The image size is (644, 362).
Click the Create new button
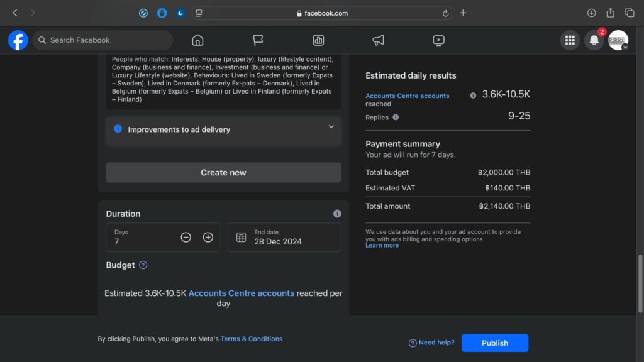[223, 172]
